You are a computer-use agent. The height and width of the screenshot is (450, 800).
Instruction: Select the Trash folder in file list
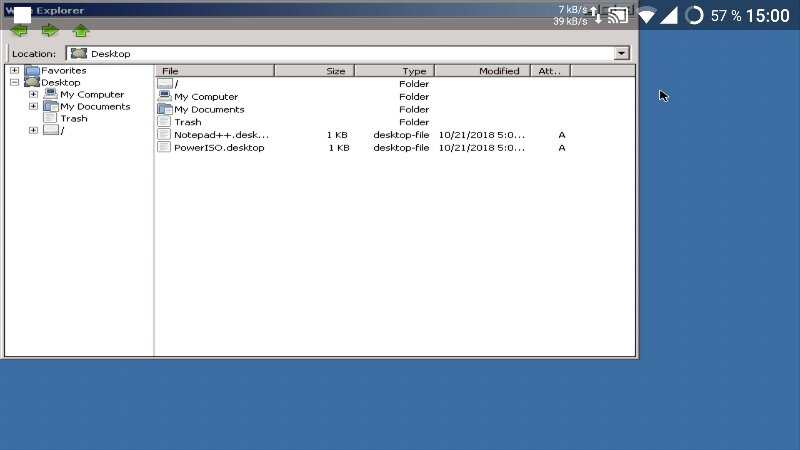click(187, 122)
